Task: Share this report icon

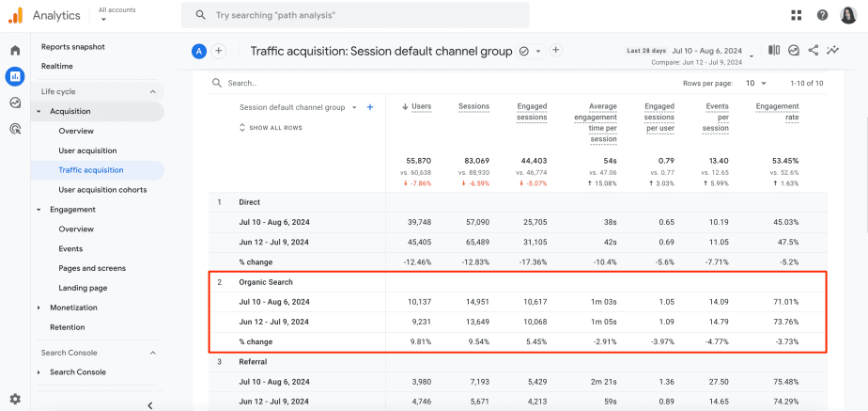Action: point(814,50)
